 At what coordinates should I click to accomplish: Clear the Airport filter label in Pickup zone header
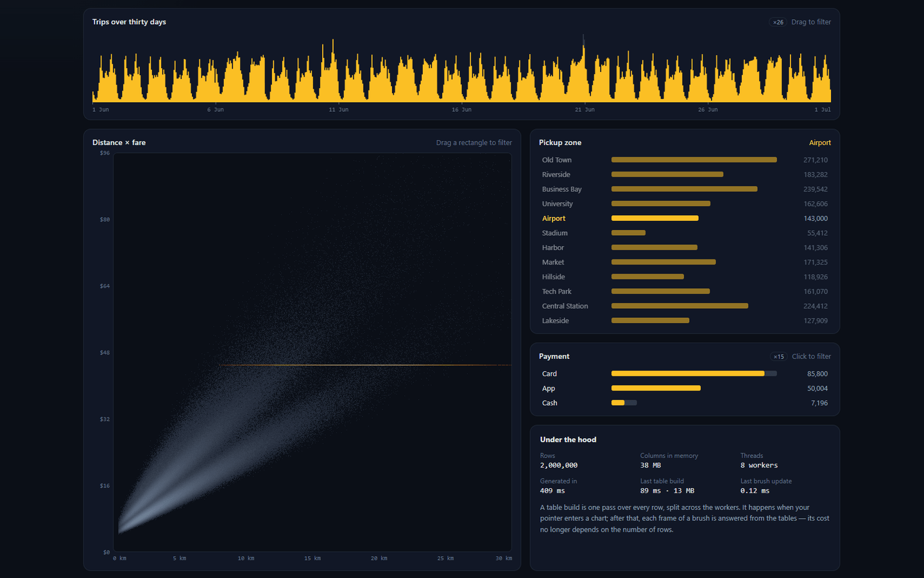tap(820, 143)
